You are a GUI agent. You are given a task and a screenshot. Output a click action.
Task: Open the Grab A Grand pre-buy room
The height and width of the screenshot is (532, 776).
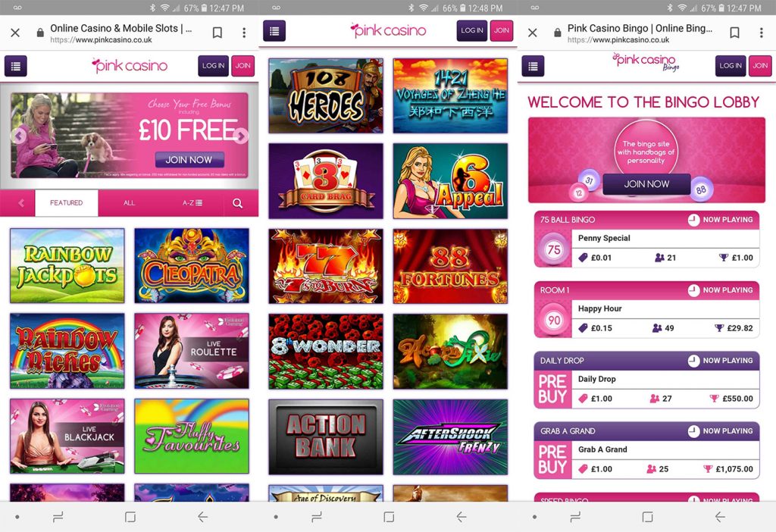[647, 451]
